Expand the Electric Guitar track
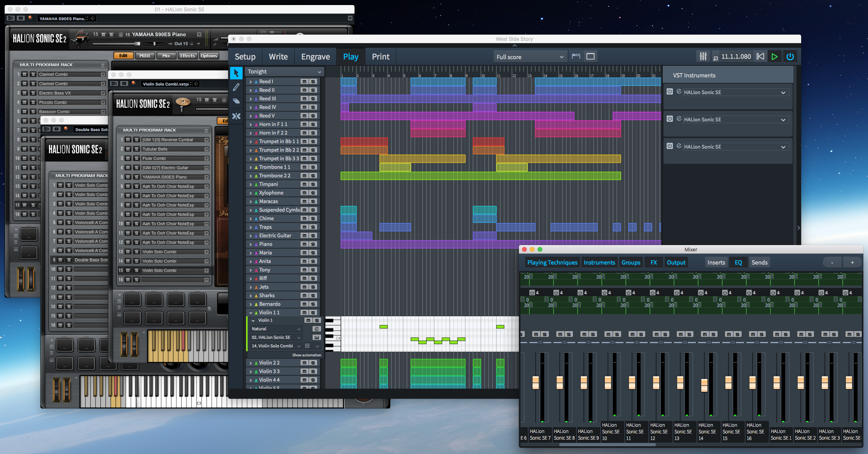The image size is (868, 454). (251, 236)
